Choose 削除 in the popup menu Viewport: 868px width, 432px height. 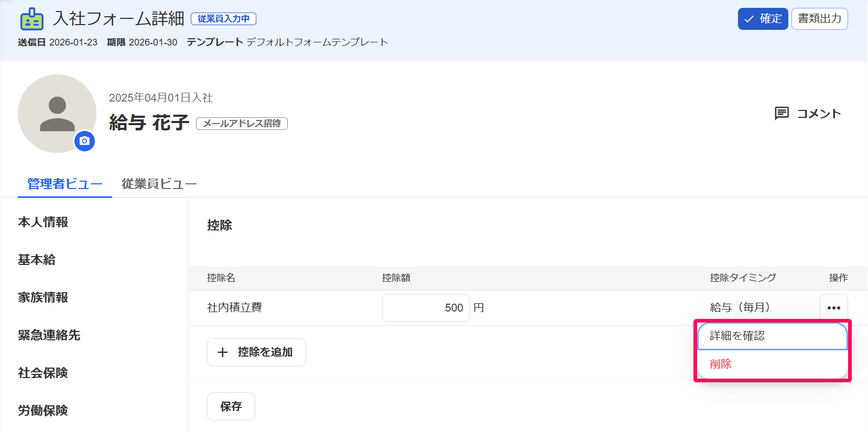point(772,364)
